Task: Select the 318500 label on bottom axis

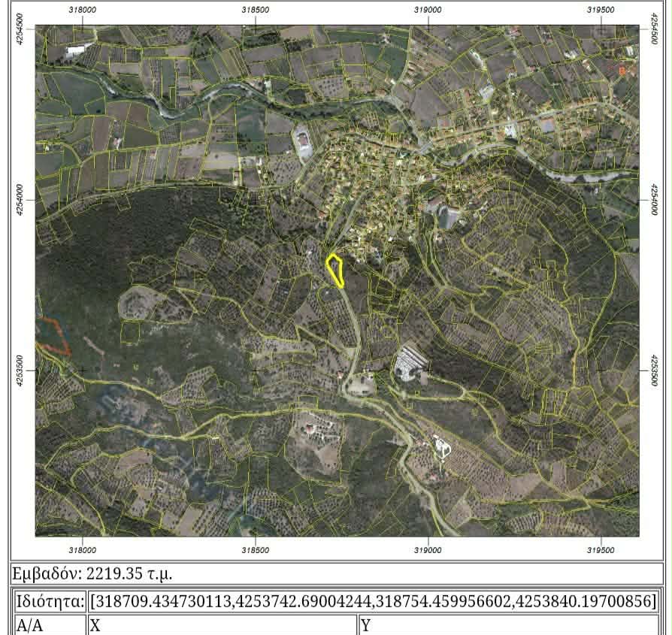Action: (x=256, y=550)
